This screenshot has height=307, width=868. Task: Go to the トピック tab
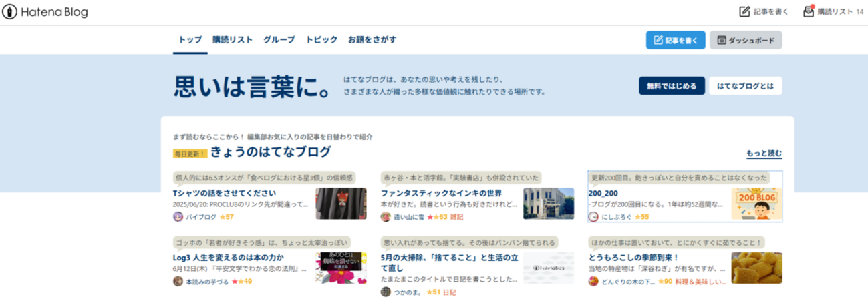tap(321, 40)
